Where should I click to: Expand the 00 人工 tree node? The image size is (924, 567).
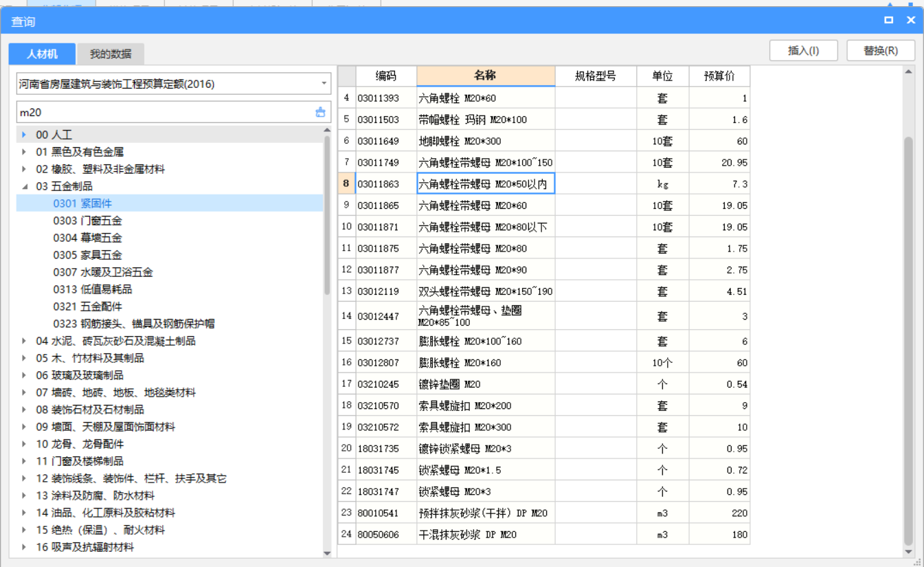point(25,135)
